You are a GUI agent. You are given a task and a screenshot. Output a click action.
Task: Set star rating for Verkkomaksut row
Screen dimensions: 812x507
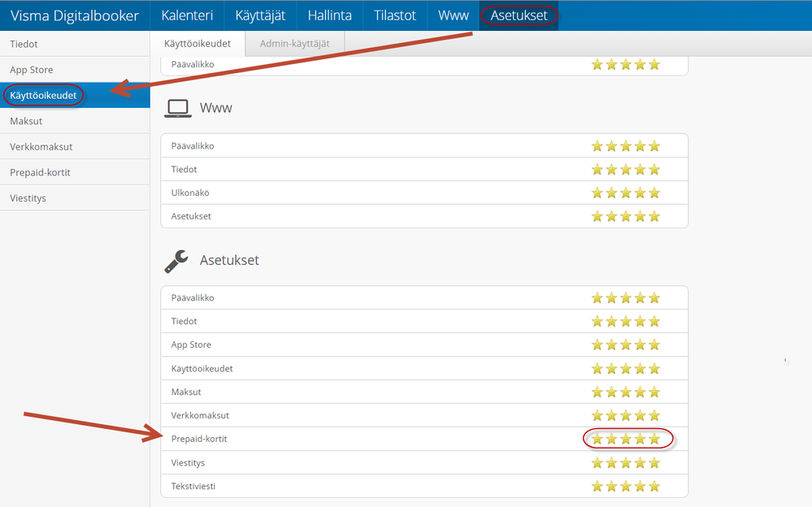626,415
